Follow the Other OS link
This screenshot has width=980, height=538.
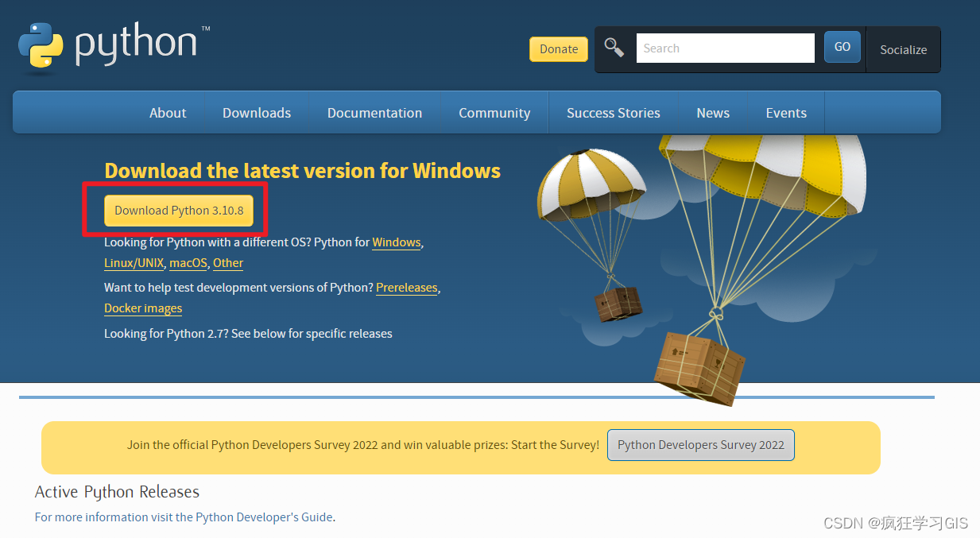(x=228, y=263)
